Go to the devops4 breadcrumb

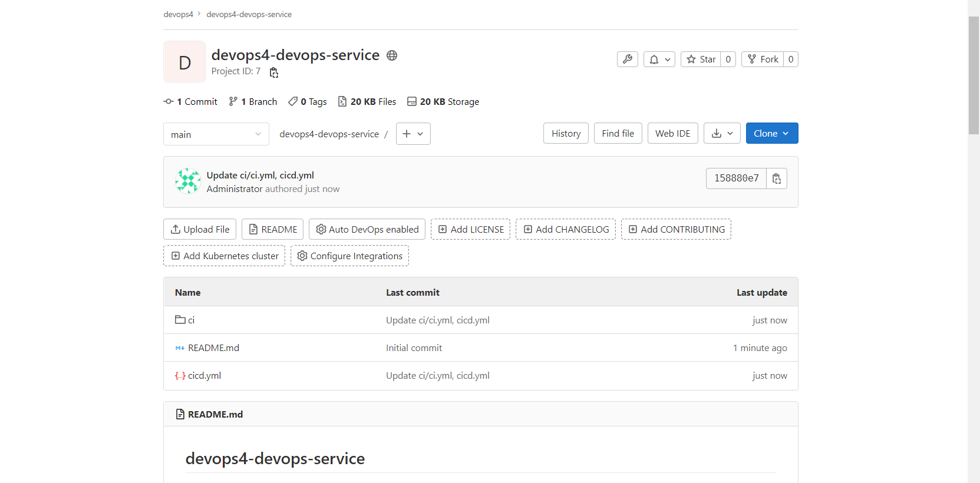point(178,15)
